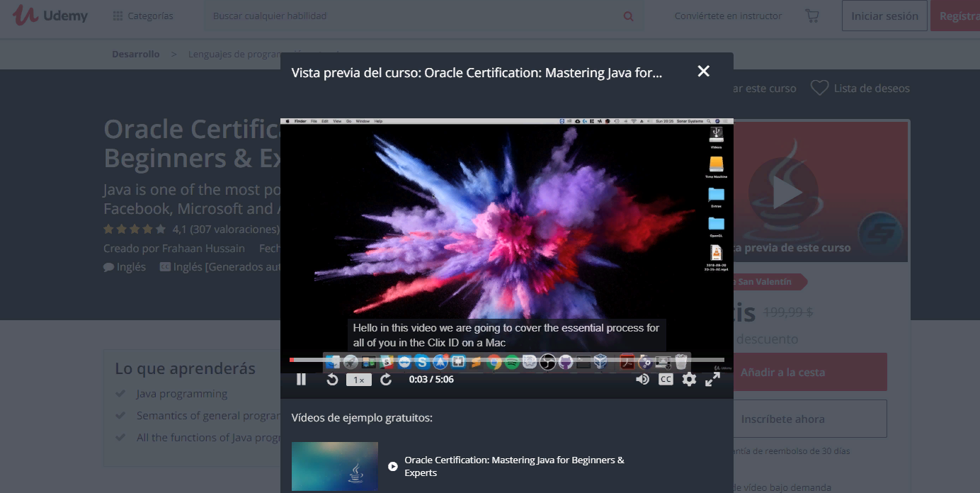Click the 307 valoraciones rating text
Image resolution: width=980 pixels, height=493 pixels.
click(234, 229)
